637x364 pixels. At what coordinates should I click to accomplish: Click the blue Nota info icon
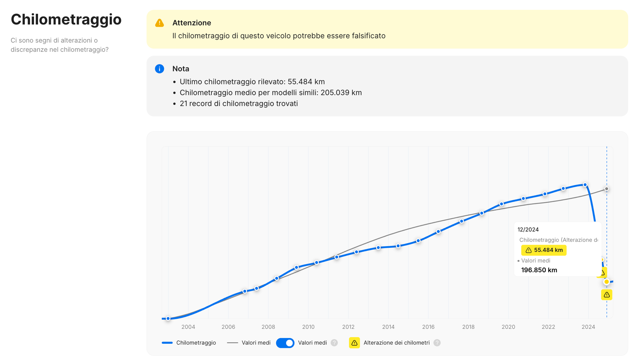[159, 69]
